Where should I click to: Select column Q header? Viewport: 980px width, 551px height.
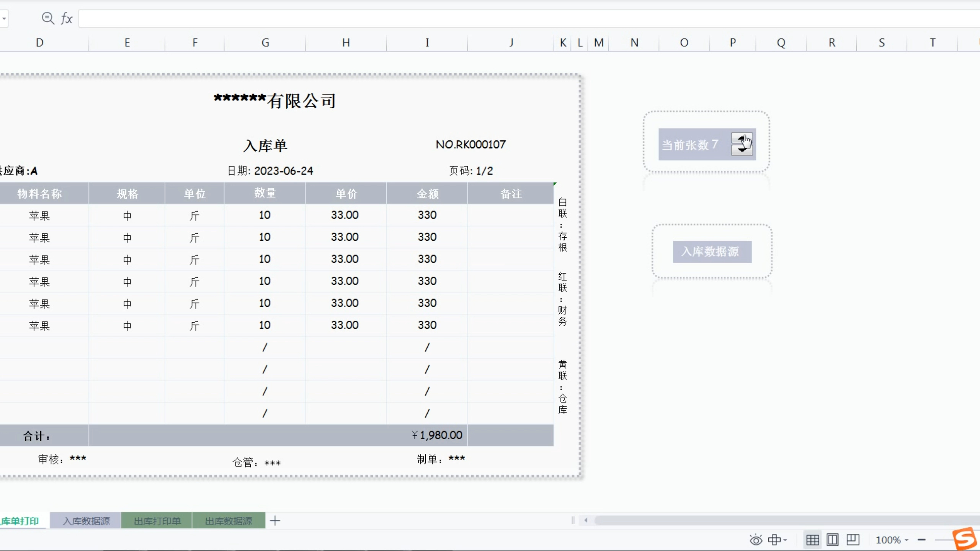[x=781, y=42]
